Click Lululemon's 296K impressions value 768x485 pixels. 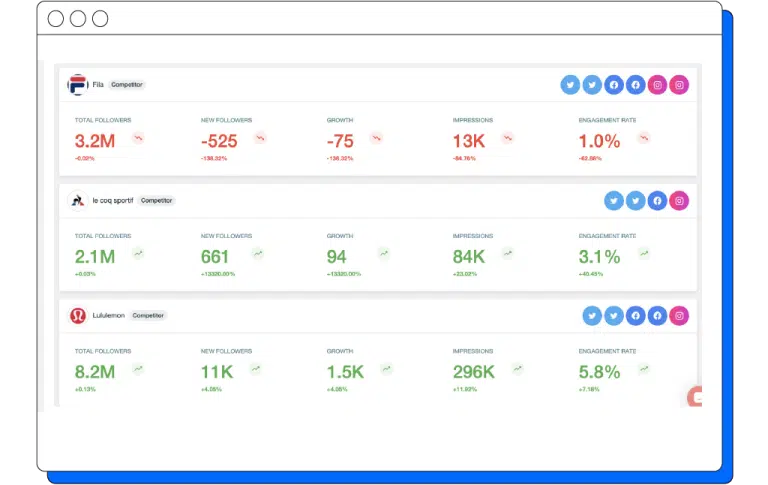473,371
